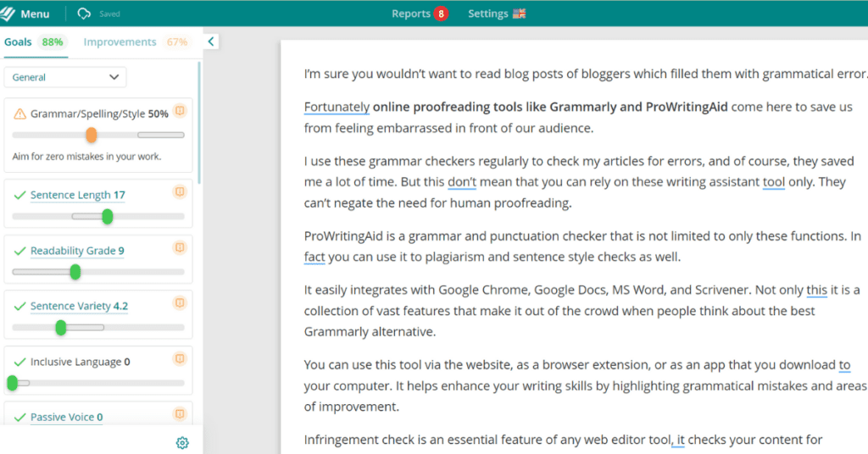Click the language flag icon beside Settings

(x=520, y=14)
